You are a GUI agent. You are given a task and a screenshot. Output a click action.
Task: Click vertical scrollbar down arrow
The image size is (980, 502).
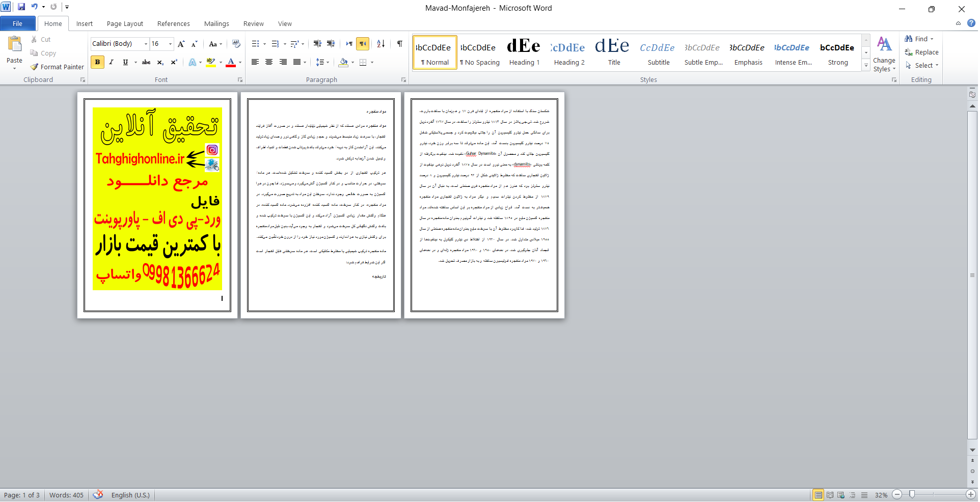(972, 450)
